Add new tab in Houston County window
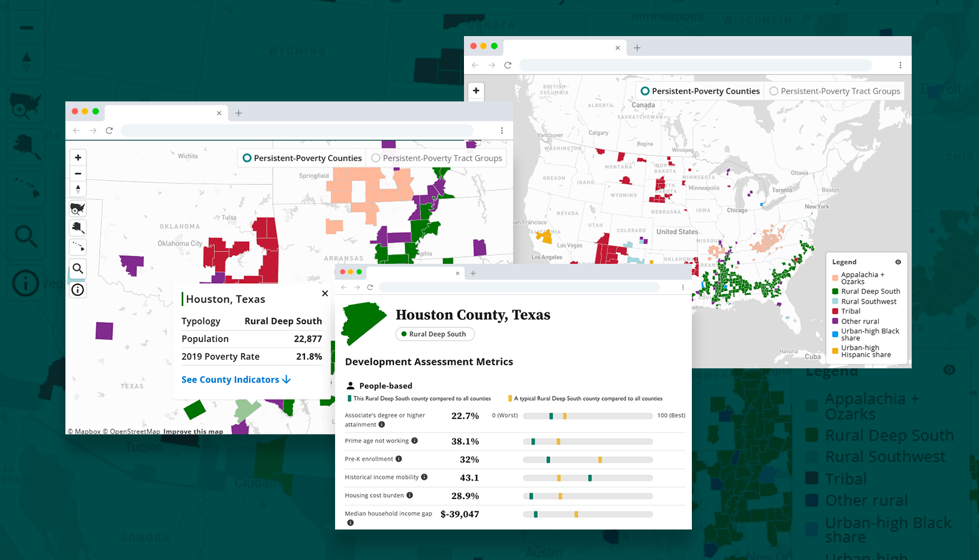 [473, 273]
